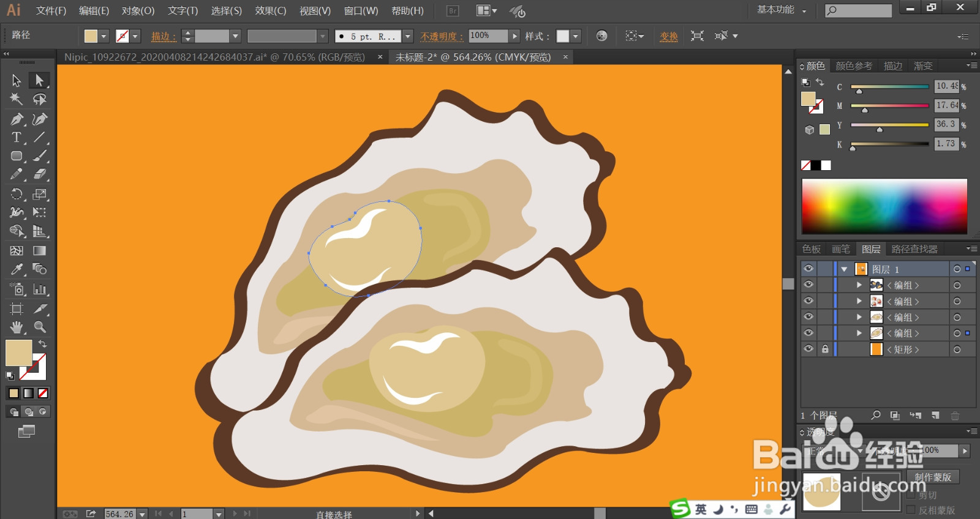Open the 对象(O) menu
980x519 pixels.
[138, 11]
